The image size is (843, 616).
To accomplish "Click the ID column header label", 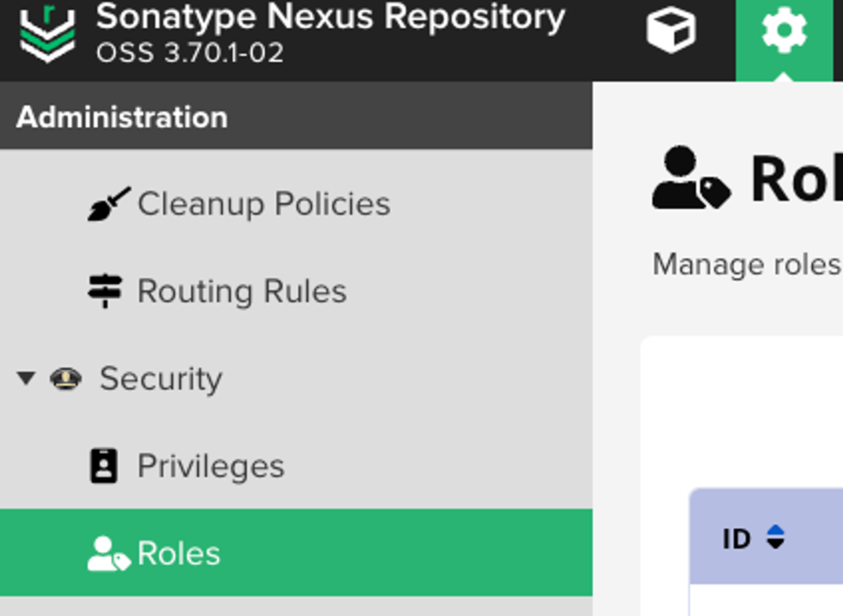I will click(x=736, y=539).
